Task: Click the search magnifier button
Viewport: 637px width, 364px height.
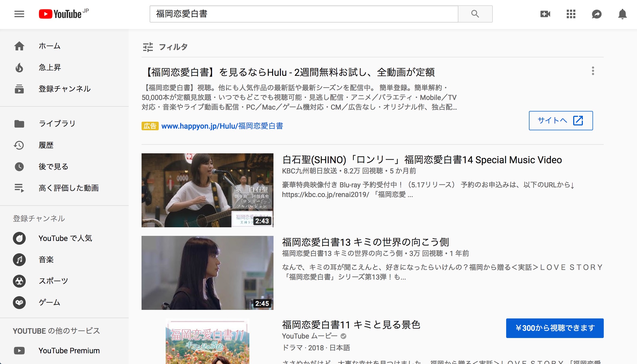Action: tap(475, 14)
